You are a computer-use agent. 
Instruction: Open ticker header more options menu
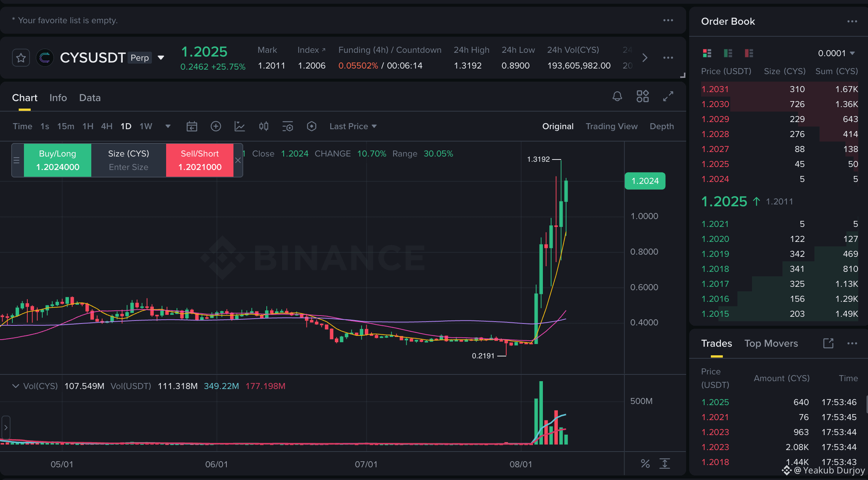click(x=668, y=58)
